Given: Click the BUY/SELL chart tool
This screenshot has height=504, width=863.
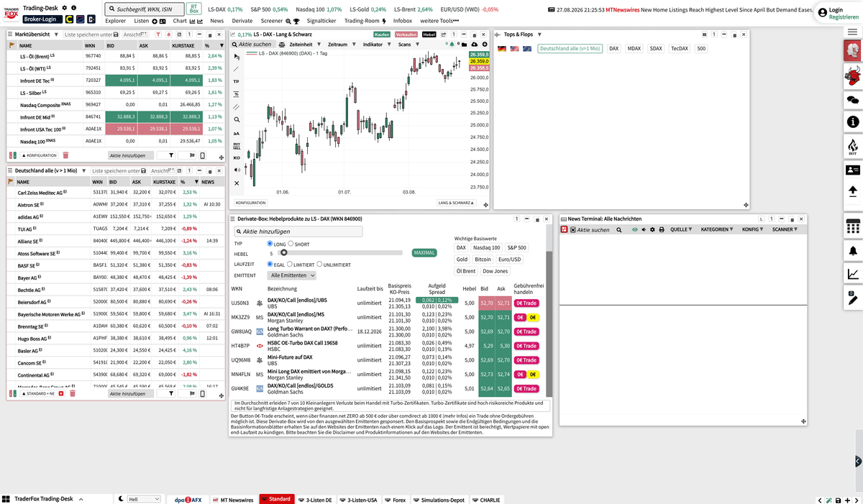Looking at the screenshot, I should (x=237, y=145).
